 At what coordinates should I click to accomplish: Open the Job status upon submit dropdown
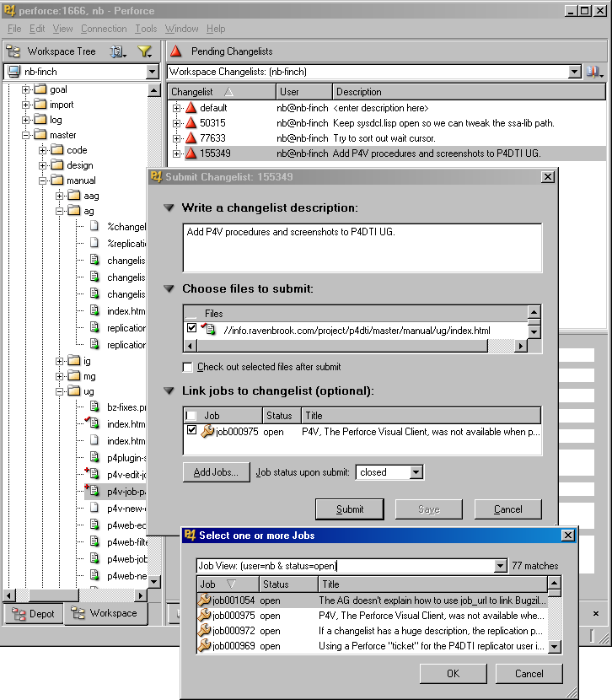(416, 472)
